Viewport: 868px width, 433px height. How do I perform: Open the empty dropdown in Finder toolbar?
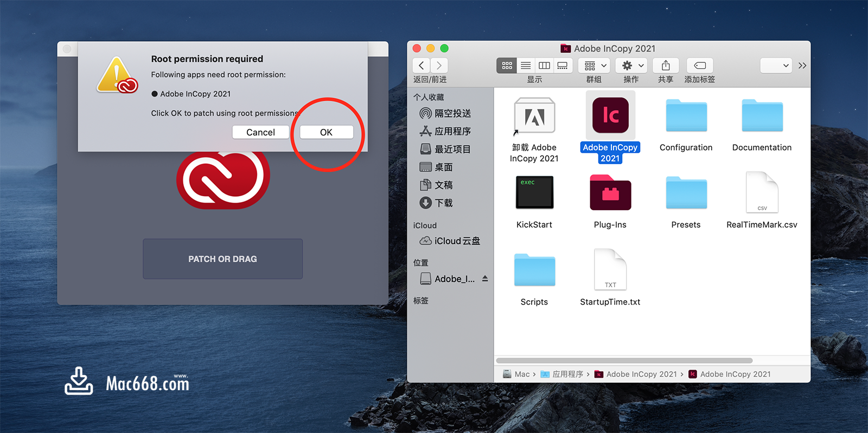point(776,66)
